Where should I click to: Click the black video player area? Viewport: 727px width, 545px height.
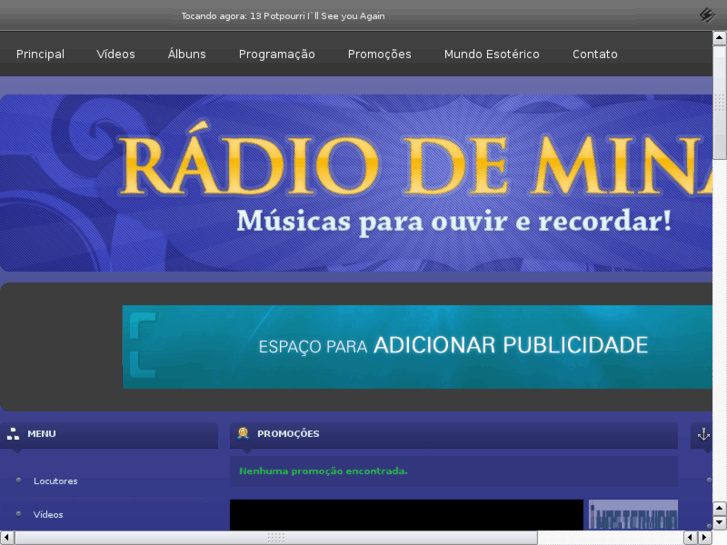[406, 514]
